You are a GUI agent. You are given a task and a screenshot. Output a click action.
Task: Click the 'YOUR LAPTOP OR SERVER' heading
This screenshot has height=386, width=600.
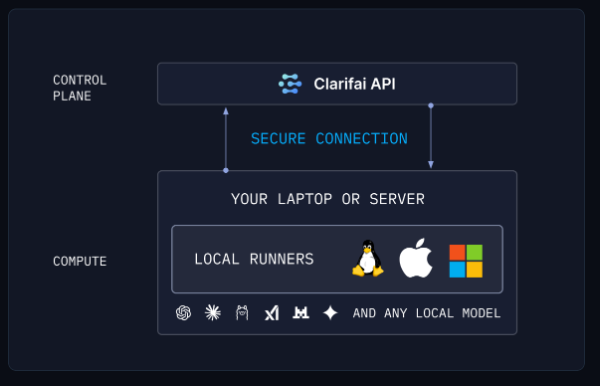(x=328, y=199)
